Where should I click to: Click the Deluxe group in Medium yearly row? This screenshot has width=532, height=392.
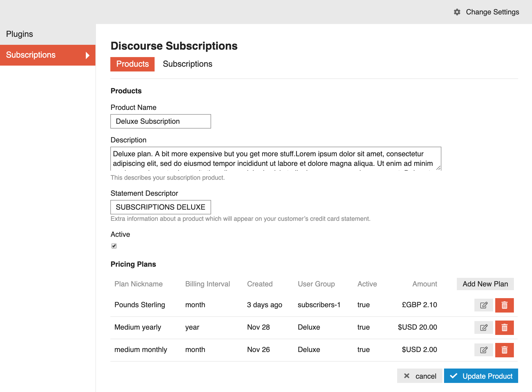tap(309, 327)
